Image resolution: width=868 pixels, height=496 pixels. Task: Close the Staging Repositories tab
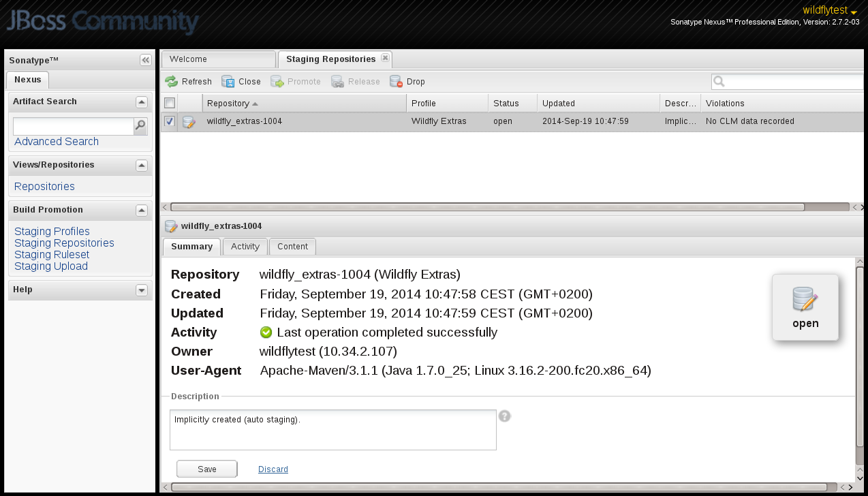coord(385,58)
